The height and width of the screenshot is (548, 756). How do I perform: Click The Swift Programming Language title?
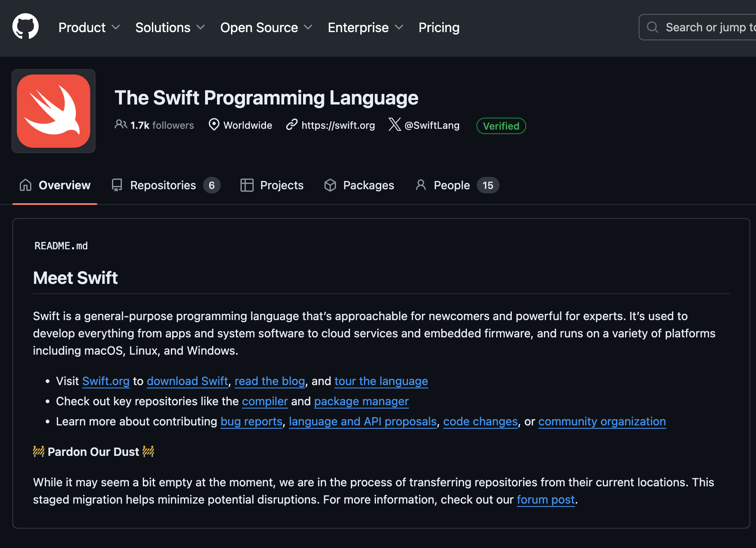click(x=266, y=98)
